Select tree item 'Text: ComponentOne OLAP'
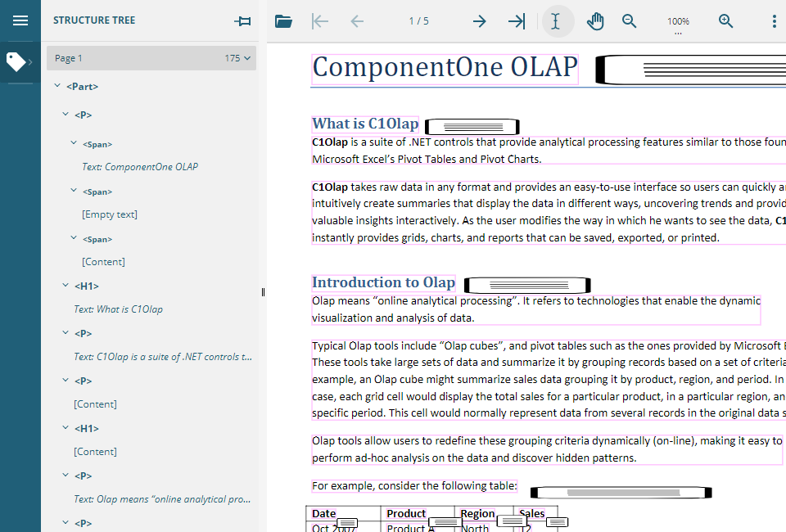The width and height of the screenshot is (786, 532). 140,167
